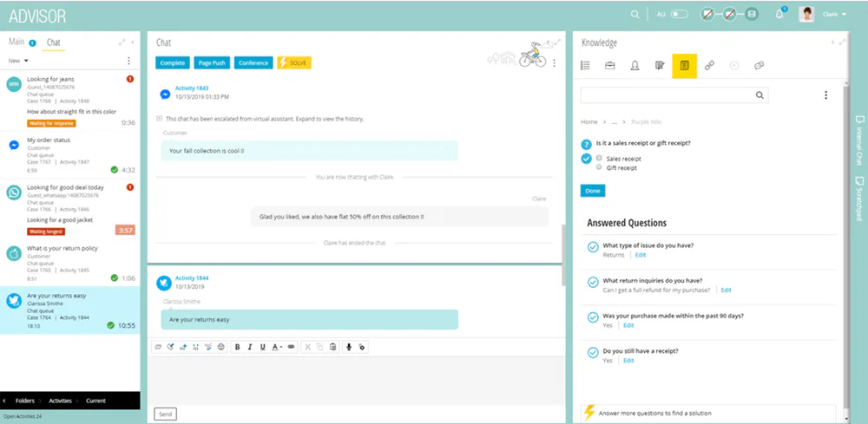This screenshot has width=868, height=424.
Task: Click the Complete button
Action: tap(173, 63)
